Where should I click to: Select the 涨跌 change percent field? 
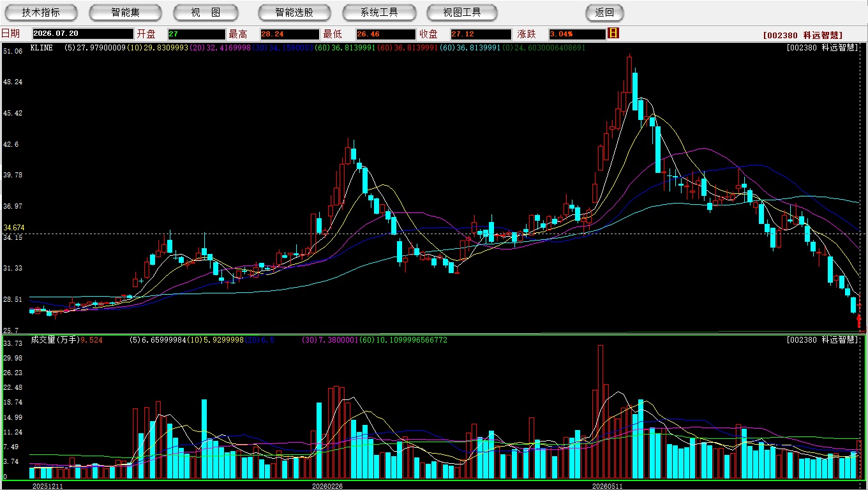(577, 34)
